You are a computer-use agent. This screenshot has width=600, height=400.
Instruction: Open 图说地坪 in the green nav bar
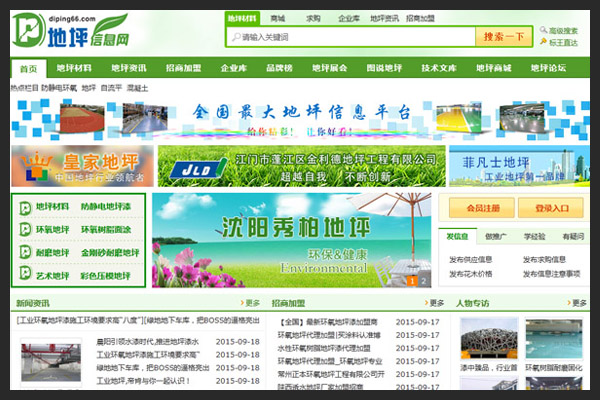[384, 68]
